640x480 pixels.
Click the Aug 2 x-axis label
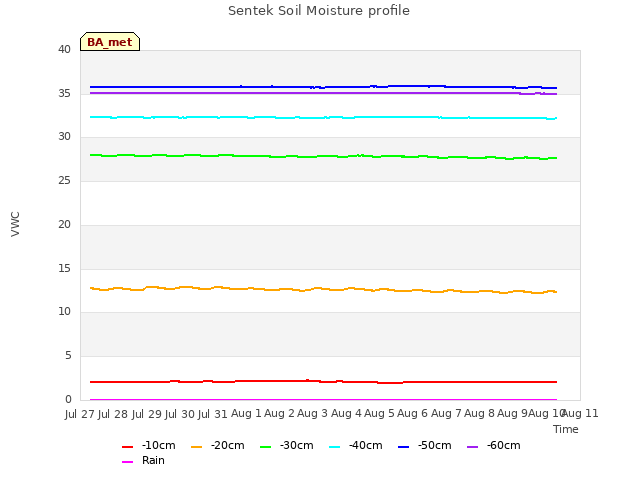279,414
